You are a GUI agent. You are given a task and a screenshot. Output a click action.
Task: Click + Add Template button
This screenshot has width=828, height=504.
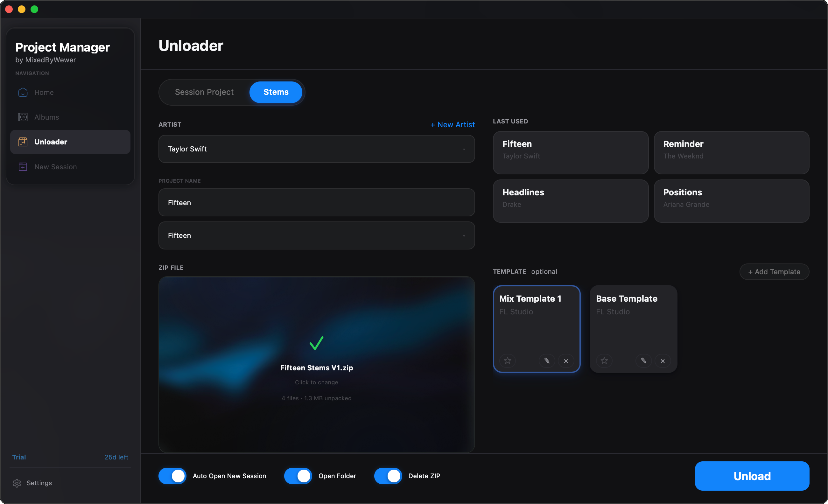pos(774,272)
